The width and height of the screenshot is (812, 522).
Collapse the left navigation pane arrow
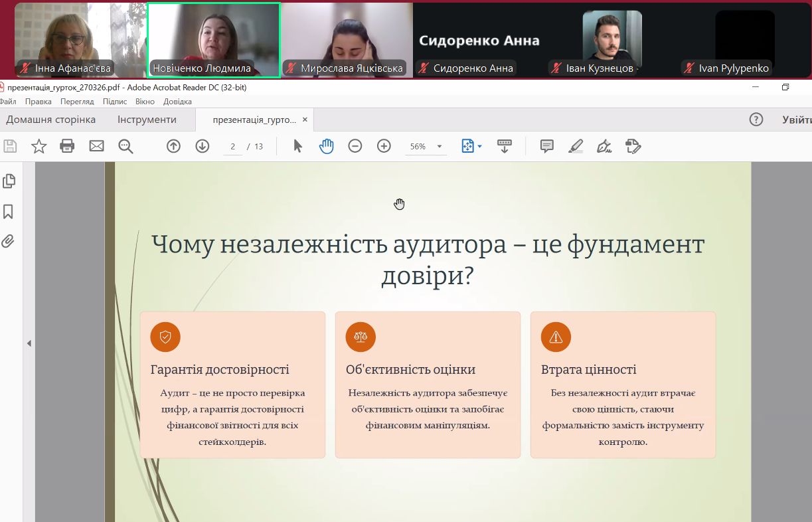tap(29, 343)
